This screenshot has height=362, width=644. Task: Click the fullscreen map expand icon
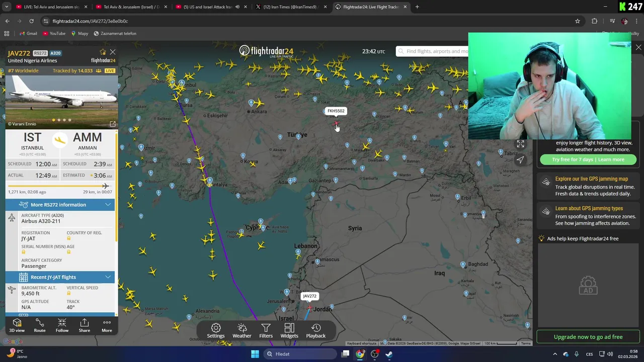pos(520,144)
